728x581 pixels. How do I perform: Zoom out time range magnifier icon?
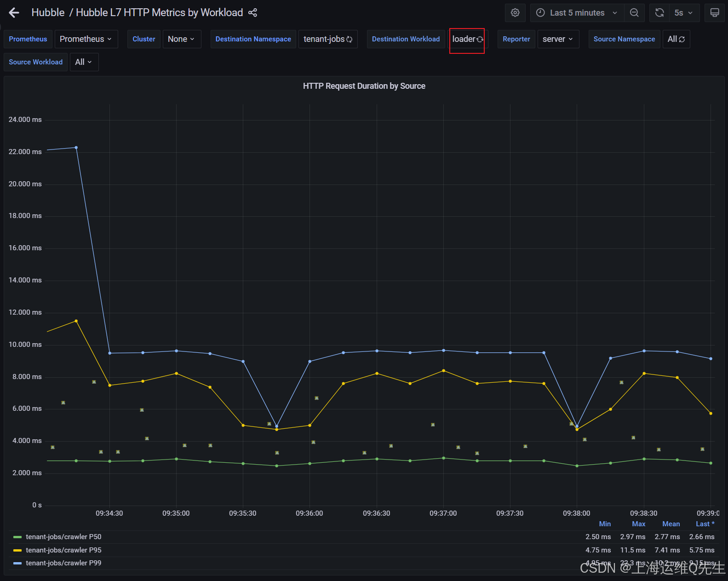pos(634,13)
